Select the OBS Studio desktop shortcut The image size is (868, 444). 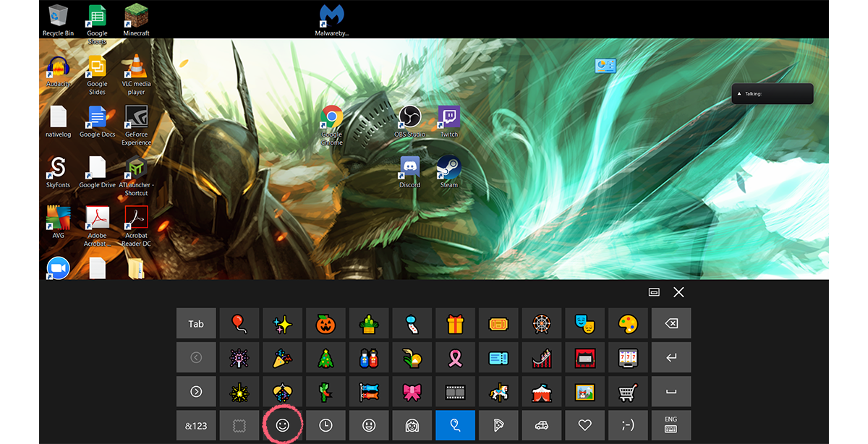coord(410,121)
